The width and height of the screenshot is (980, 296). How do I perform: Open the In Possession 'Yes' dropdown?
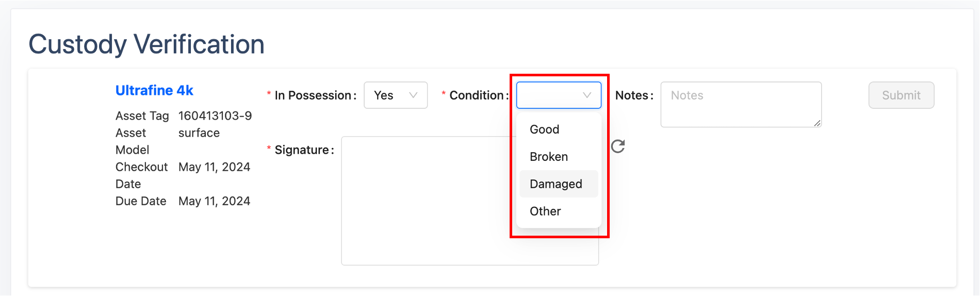tap(395, 95)
